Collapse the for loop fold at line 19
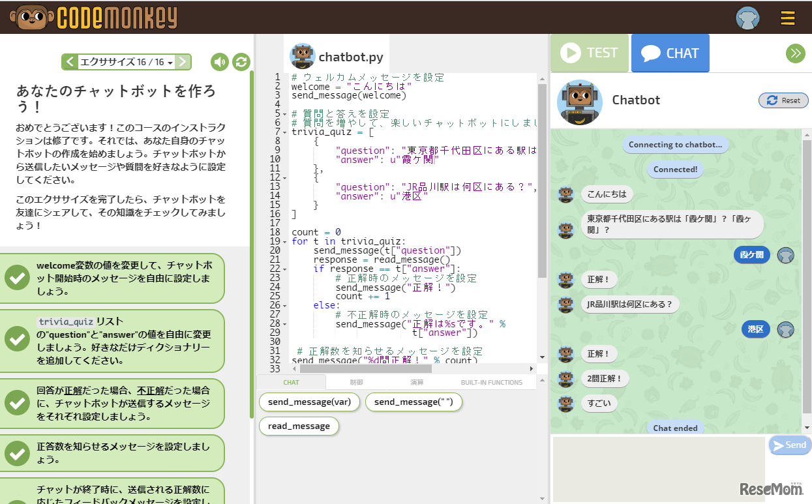Screen dimensions: 812x504 pos(286,242)
